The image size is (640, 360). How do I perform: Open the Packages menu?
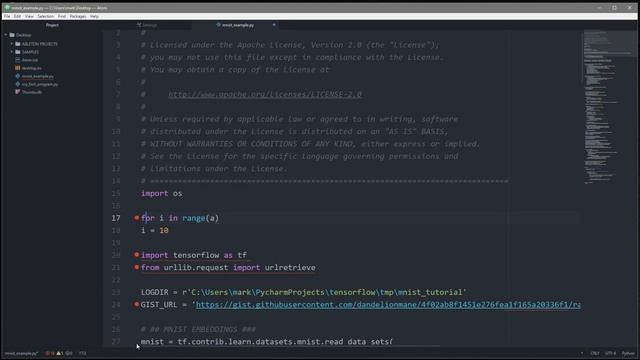(x=78, y=16)
